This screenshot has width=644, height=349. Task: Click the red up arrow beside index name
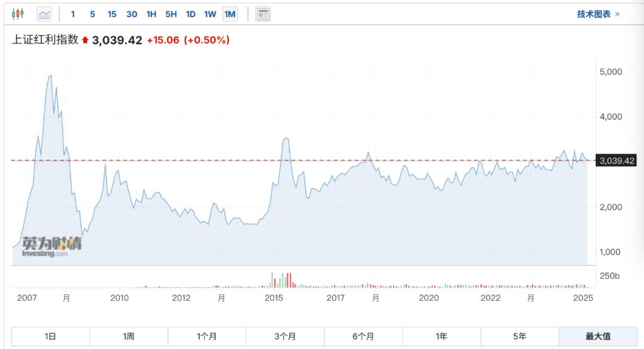point(85,40)
